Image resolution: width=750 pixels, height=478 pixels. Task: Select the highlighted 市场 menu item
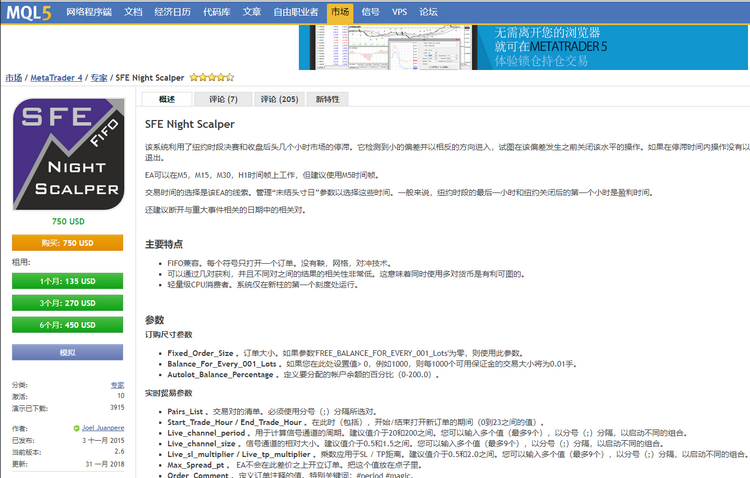340,12
